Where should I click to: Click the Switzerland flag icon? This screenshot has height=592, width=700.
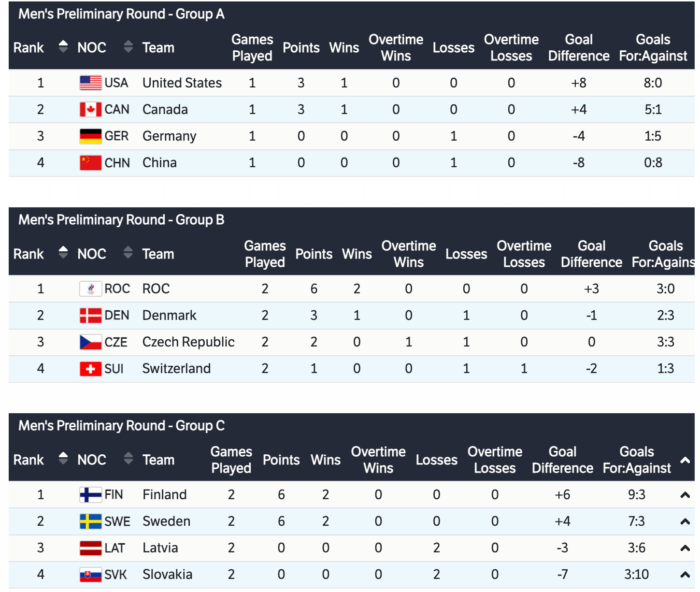[x=90, y=369]
